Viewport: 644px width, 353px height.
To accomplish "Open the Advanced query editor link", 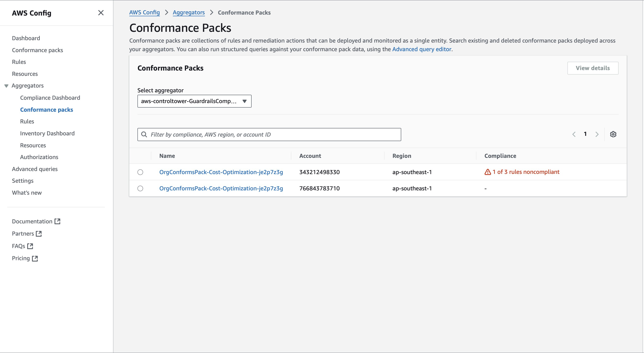I will click(x=422, y=49).
